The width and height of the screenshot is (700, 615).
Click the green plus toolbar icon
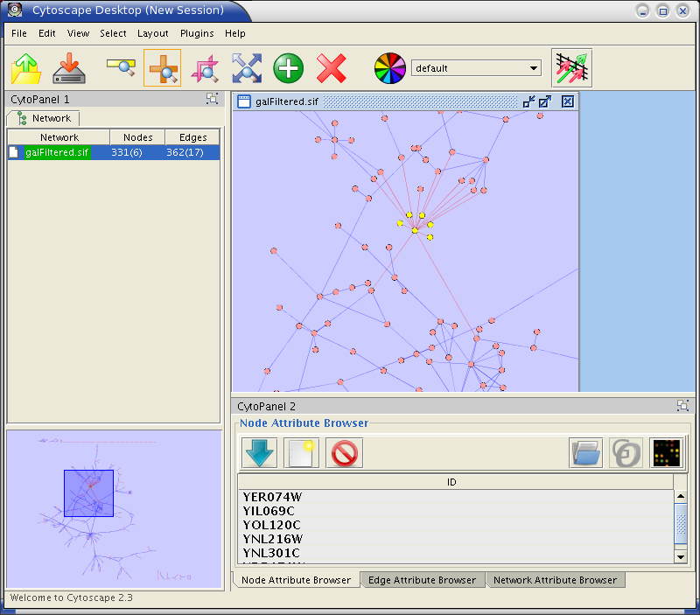288,68
